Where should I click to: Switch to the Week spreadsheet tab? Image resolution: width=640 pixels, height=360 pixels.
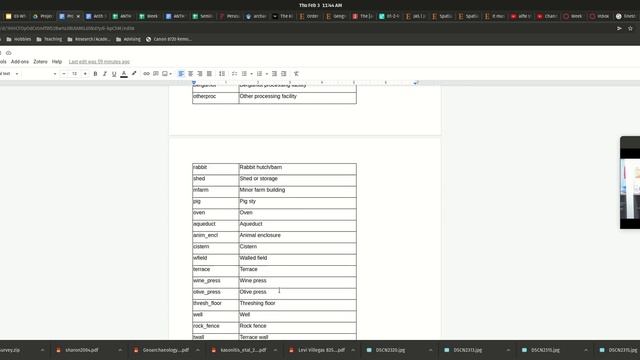click(148, 16)
